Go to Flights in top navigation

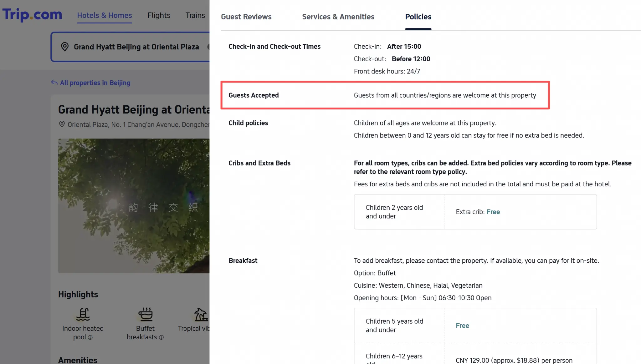click(159, 15)
